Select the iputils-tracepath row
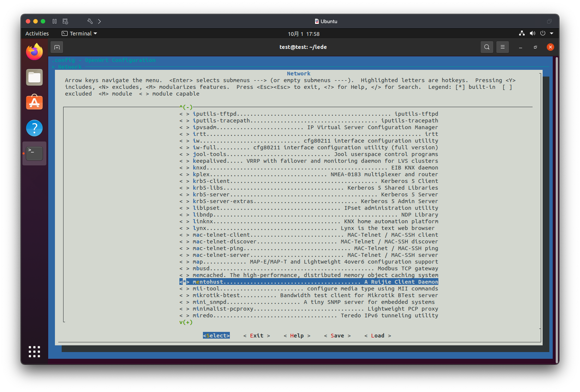 [x=309, y=121]
